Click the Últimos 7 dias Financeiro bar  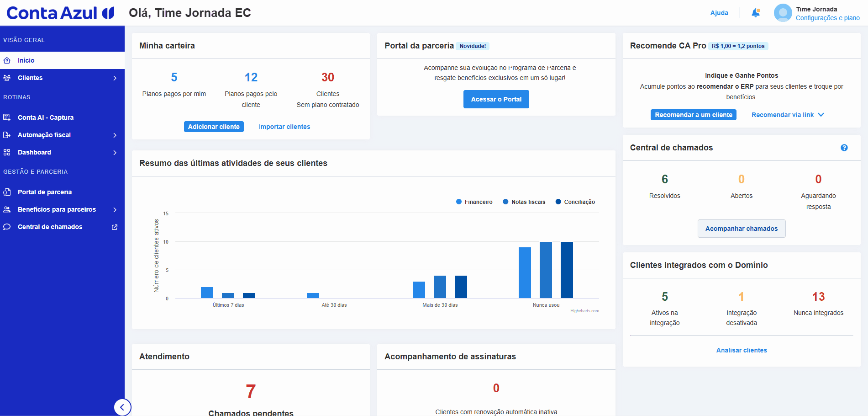tap(207, 293)
